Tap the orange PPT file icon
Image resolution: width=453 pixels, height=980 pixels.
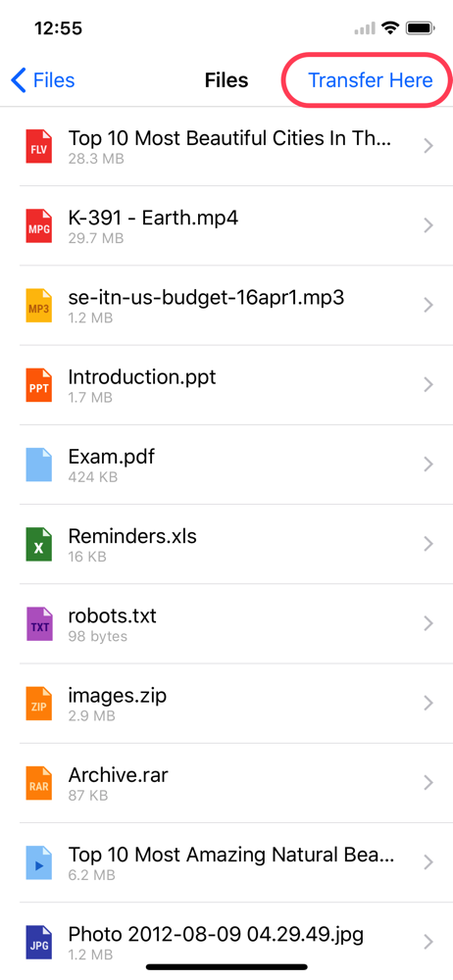pos(39,385)
